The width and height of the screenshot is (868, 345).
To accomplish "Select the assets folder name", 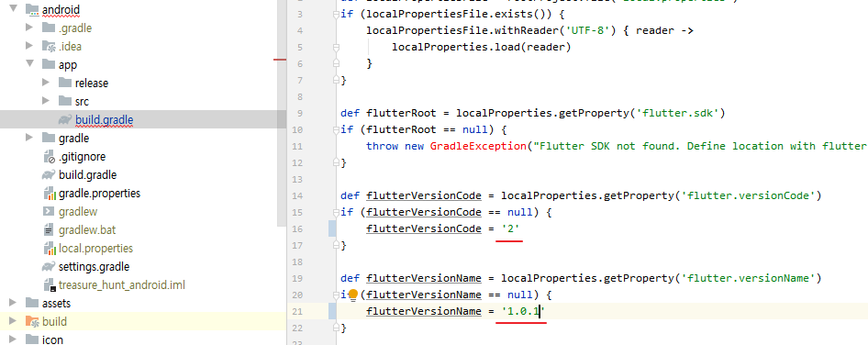I will click(57, 303).
